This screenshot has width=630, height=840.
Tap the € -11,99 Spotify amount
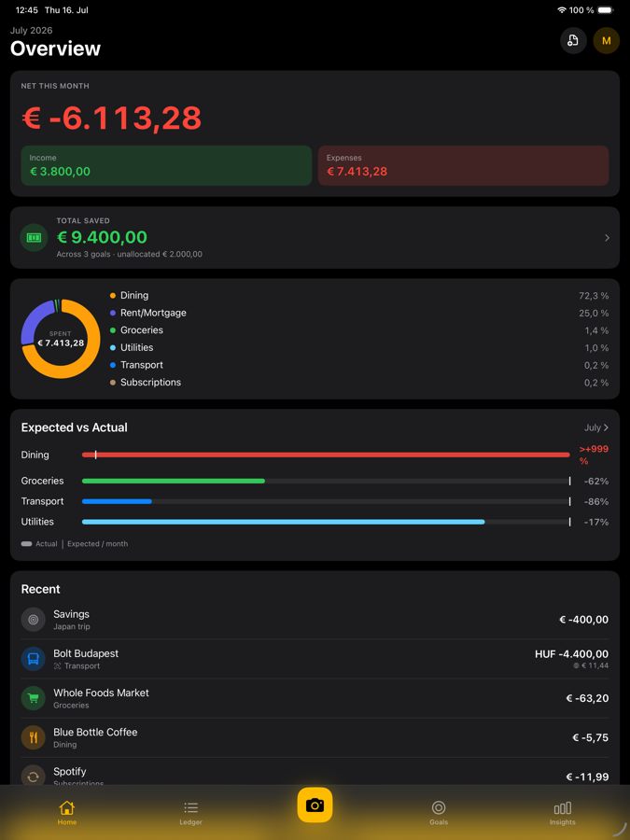point(587,777)
